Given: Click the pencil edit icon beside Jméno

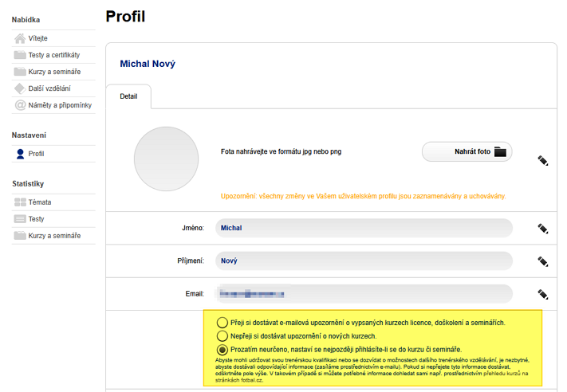Looking at the screenshot, I should point(543,228).
